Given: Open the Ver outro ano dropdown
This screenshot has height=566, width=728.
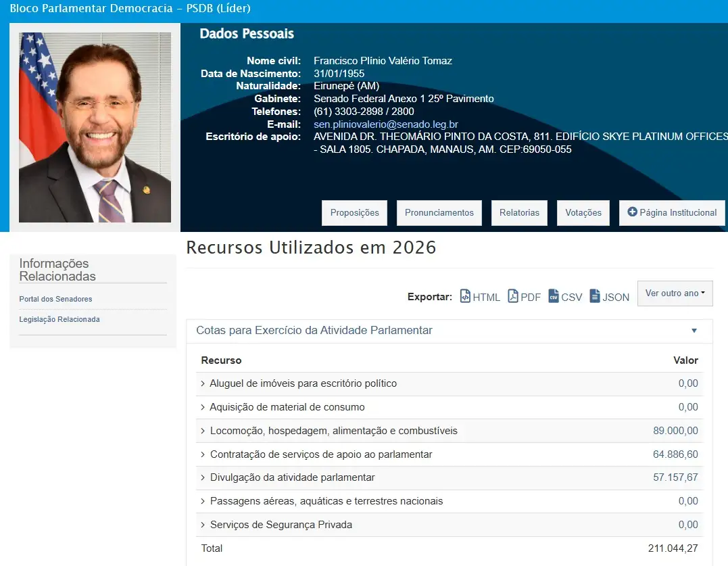Looking at the screenshot, I should [675, 293].
